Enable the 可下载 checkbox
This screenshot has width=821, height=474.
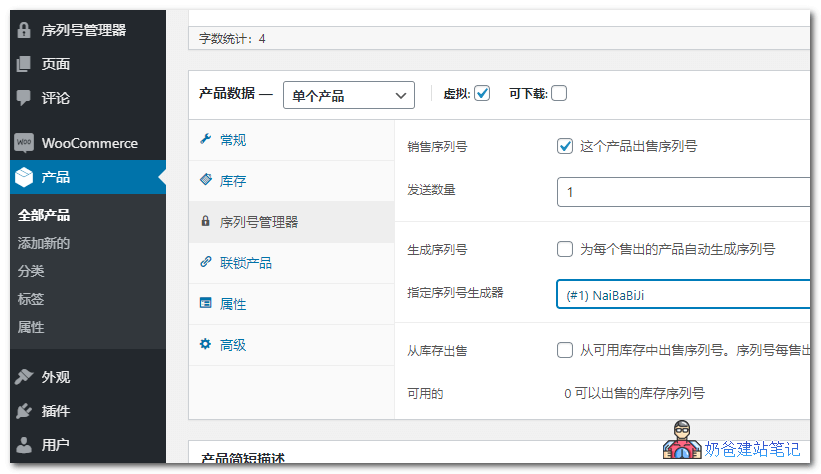(559, 94)
